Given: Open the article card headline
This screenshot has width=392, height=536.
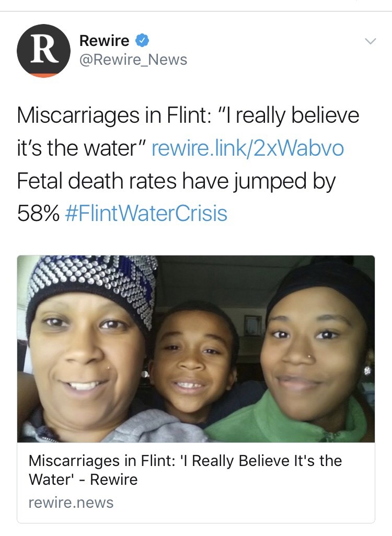Looking at the screenshot, I should (x=185, y=470).
